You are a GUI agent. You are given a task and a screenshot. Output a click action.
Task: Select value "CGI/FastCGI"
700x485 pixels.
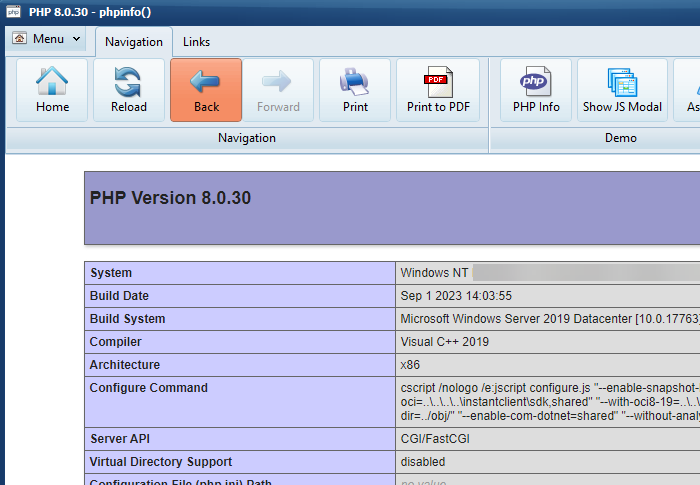435,439
